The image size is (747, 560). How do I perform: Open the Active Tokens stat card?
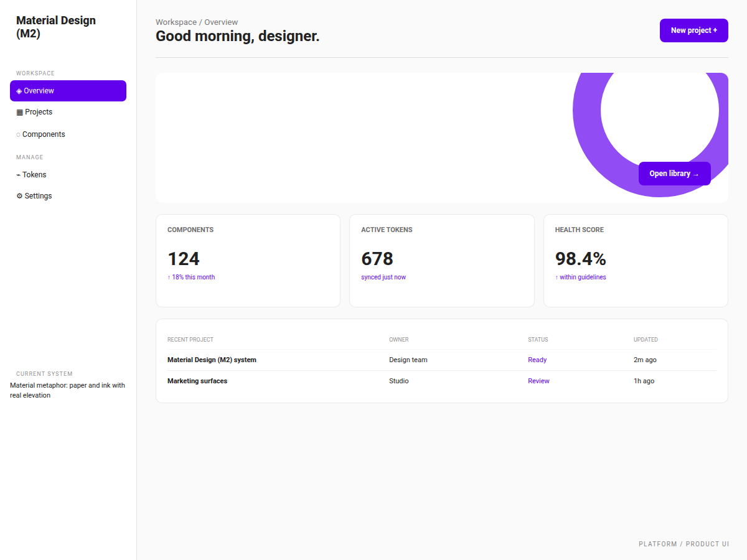[x=442, y=261]
